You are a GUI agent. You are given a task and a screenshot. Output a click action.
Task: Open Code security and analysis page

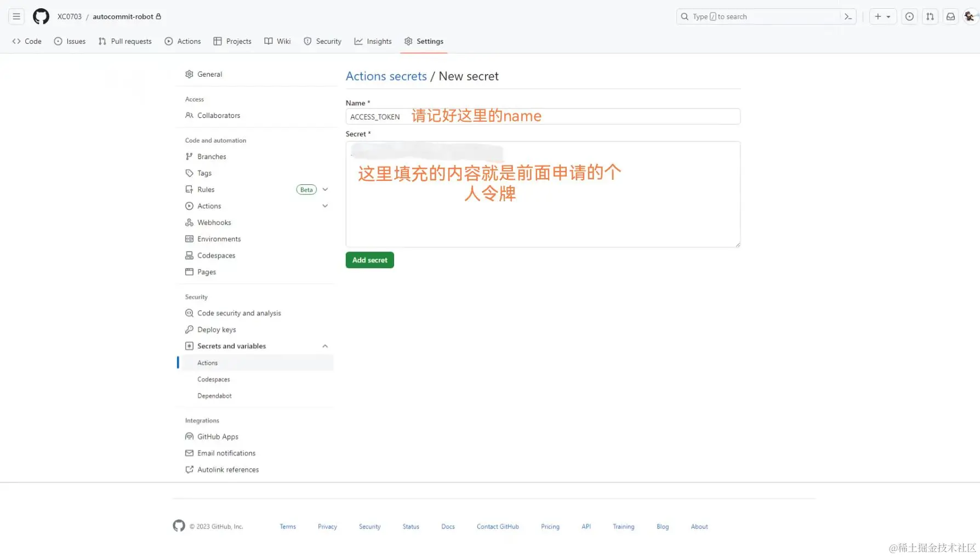coord(255,313)
